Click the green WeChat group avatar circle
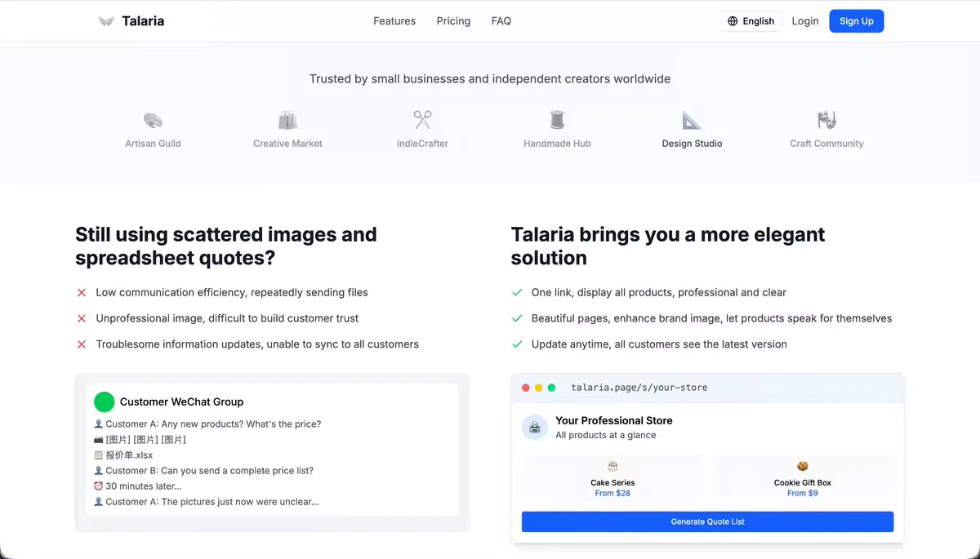Viewport: 980px width, 559px height. pos(104,402)
